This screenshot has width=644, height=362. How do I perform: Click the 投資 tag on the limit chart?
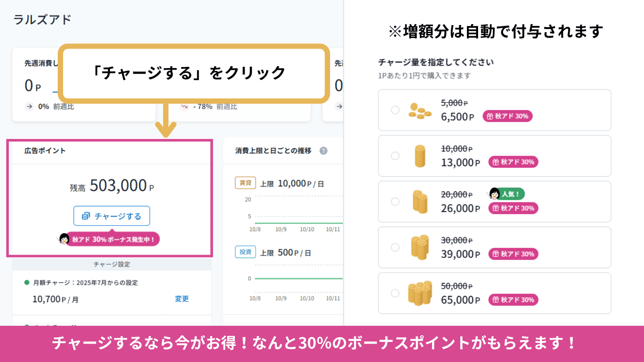pyautogui.click(x=245, y=252)
